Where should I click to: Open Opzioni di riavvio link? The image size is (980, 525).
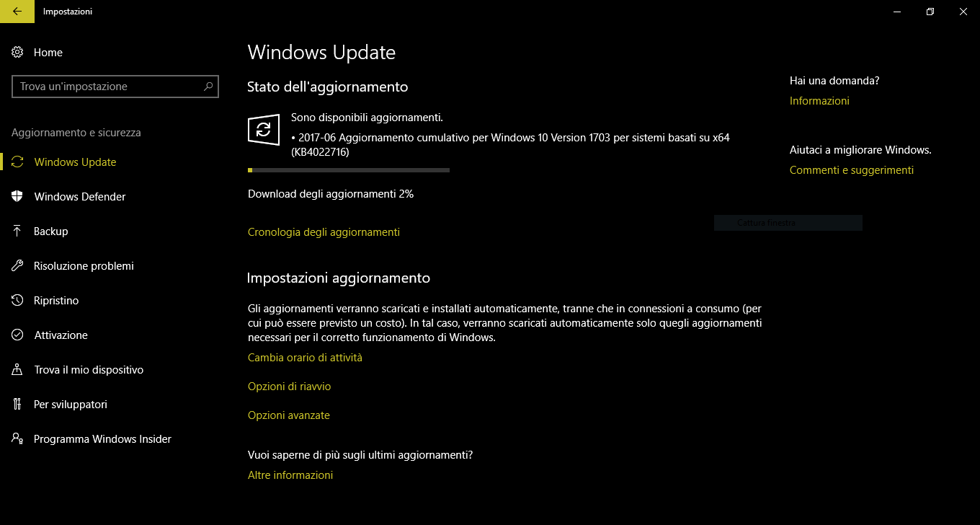pyautogui.click(x=289, y=387)
